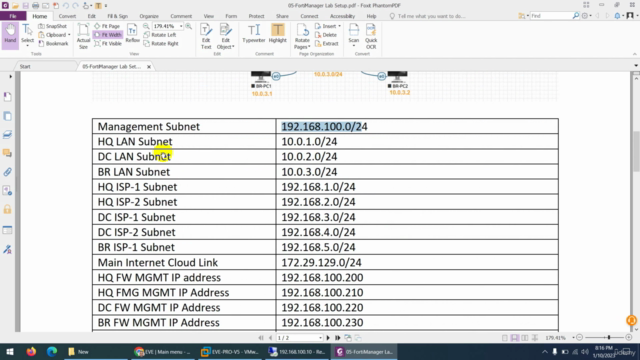Set view to Actual Size
The height and width of the screenshot is (360, 640).
[83, 36]
